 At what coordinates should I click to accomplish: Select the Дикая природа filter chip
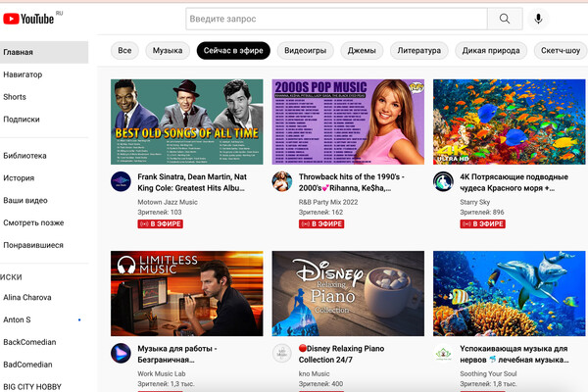coord(491,51)
